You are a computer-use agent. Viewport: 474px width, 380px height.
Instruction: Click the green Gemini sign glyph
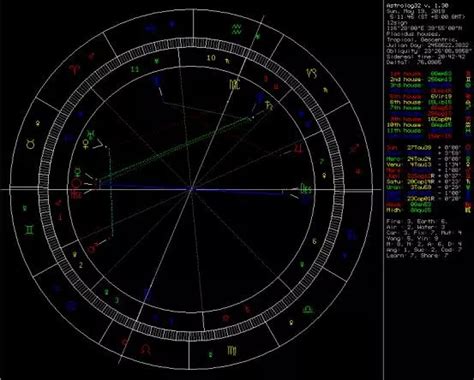click(29, 230)
